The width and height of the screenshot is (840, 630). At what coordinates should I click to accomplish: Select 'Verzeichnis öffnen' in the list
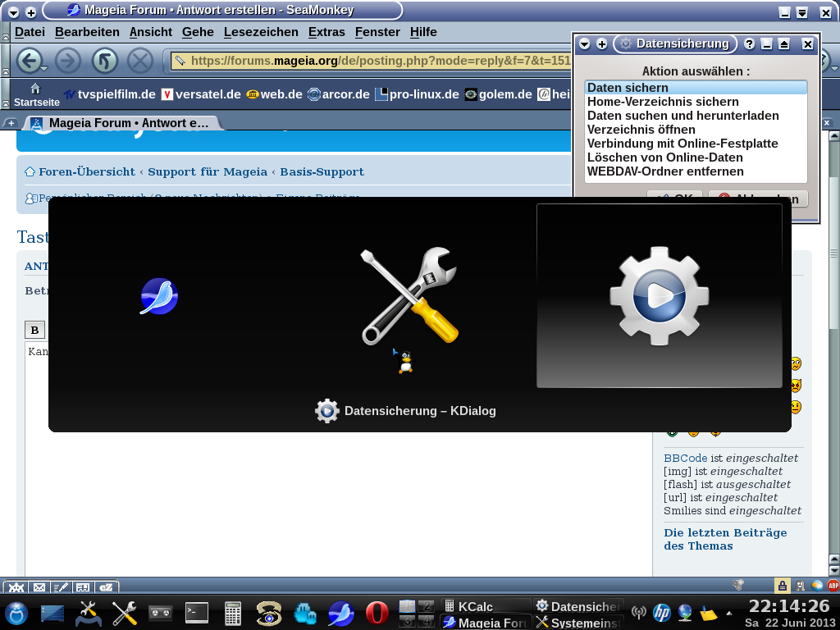click(x=696, y=130)
